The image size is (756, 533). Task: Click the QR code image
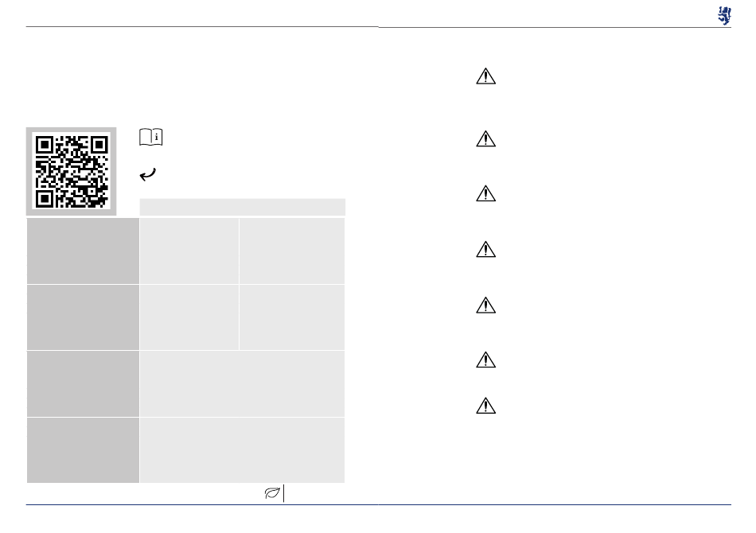tap(71, 170)
